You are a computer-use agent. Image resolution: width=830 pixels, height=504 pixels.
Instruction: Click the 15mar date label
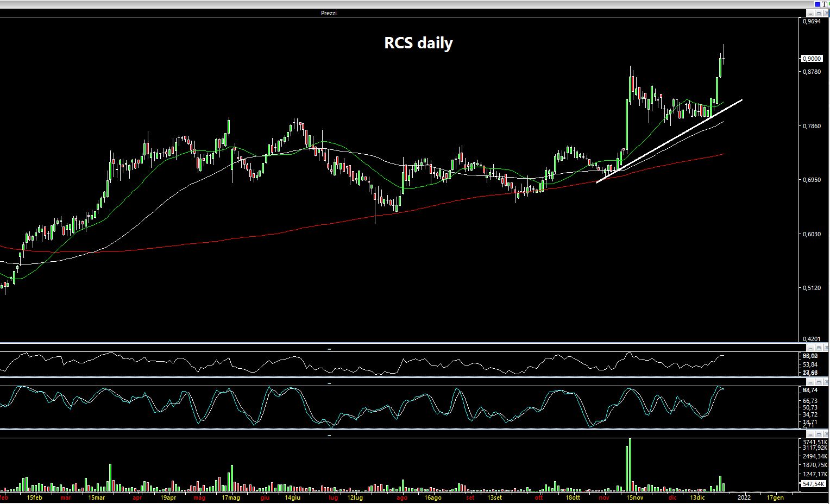(97, 497)
